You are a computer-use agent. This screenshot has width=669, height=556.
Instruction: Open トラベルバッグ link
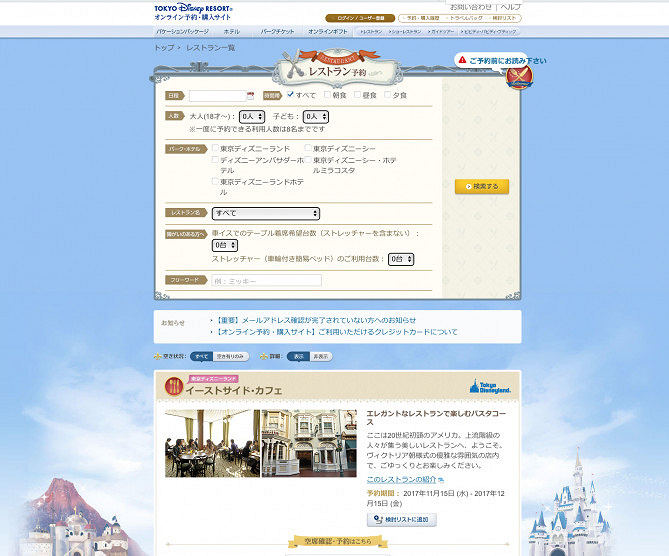pyautogui.click(x=464, y=18)
